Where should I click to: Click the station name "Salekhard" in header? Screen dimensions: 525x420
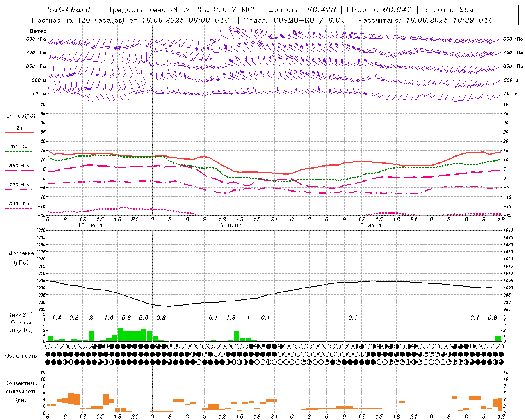point(69,10)
